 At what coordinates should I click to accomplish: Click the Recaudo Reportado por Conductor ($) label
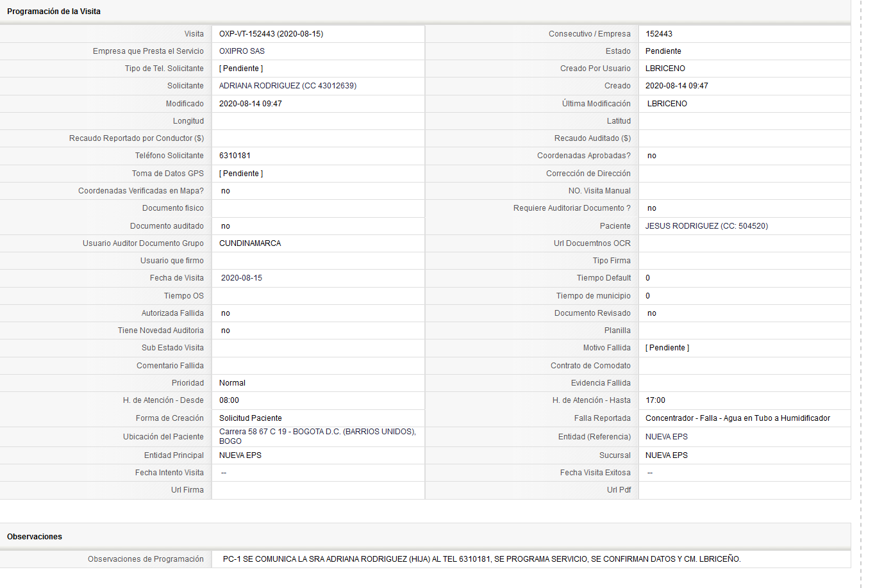point(137,138)
